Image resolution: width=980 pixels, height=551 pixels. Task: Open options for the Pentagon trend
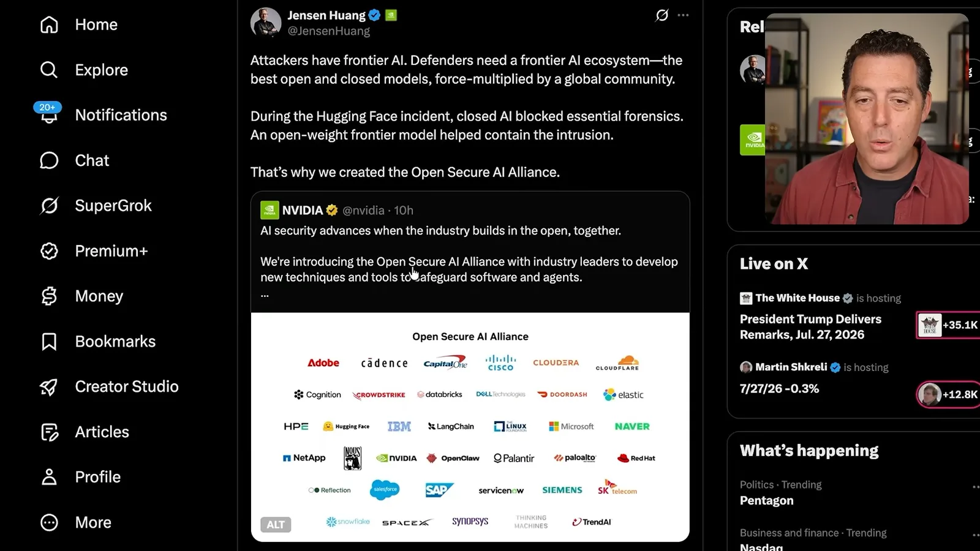[x=975, y=487]
